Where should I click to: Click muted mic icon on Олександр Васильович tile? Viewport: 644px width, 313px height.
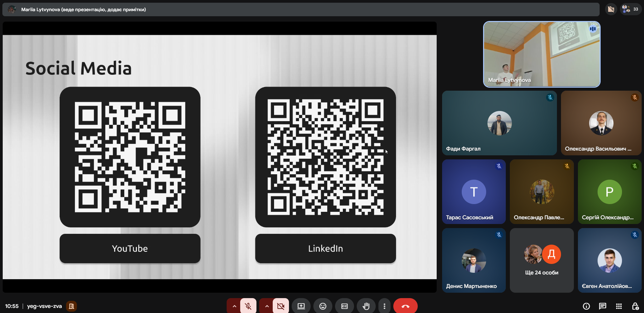[x=635, y=97]
